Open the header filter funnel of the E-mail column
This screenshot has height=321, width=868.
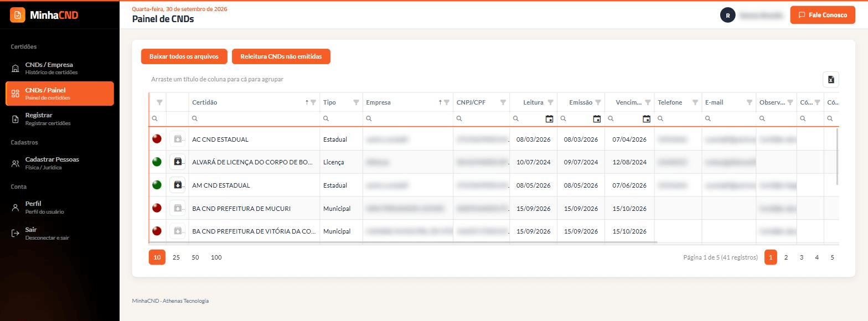750,102
